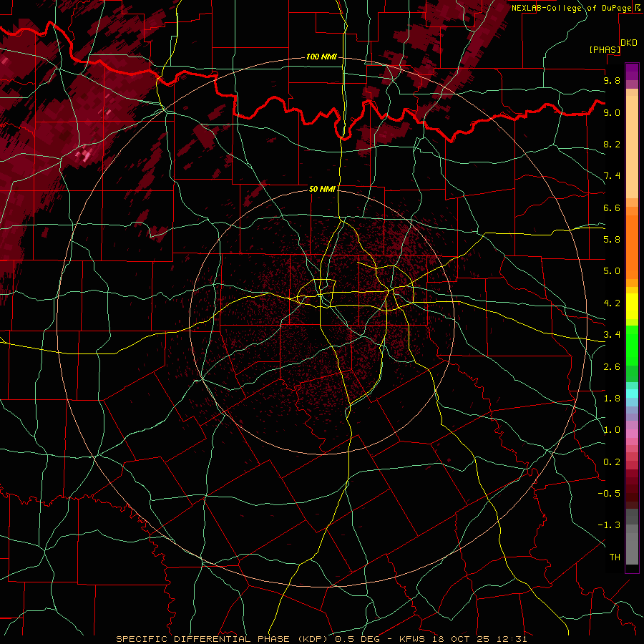644x644 pixels.
Task: Select the 50 NMI range ring label
Action: (x=322, y=189)
